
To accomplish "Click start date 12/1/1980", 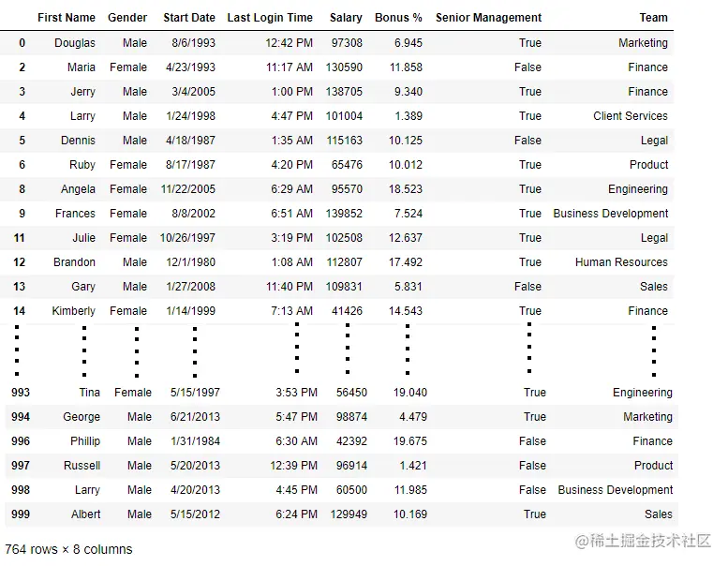I will pyautogui.click(x=191, y=262).
